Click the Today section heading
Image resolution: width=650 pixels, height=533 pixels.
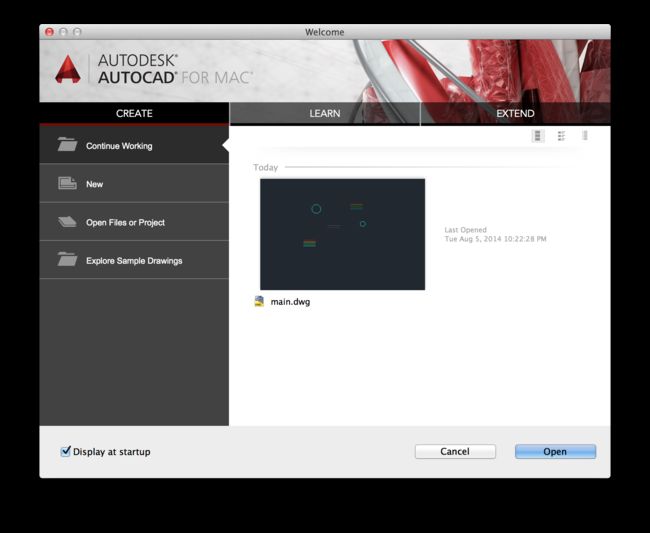coord(266,167)
